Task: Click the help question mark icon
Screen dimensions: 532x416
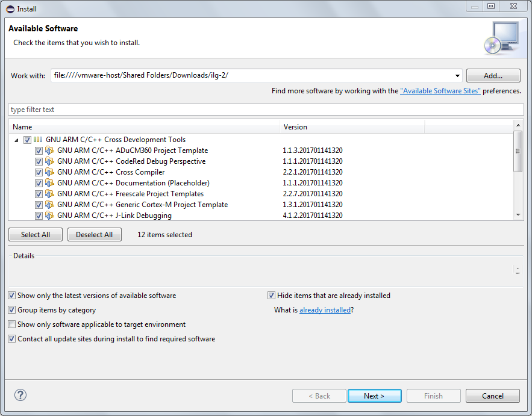Action: point(20,395)
